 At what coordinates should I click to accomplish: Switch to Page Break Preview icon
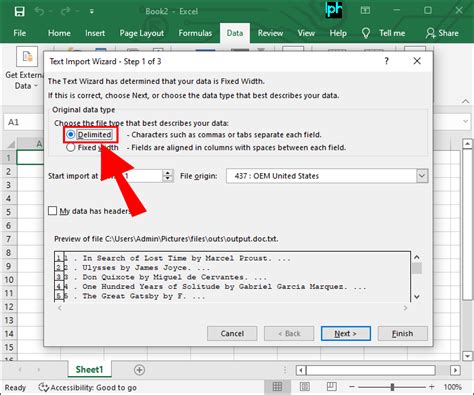coord(332,387)
